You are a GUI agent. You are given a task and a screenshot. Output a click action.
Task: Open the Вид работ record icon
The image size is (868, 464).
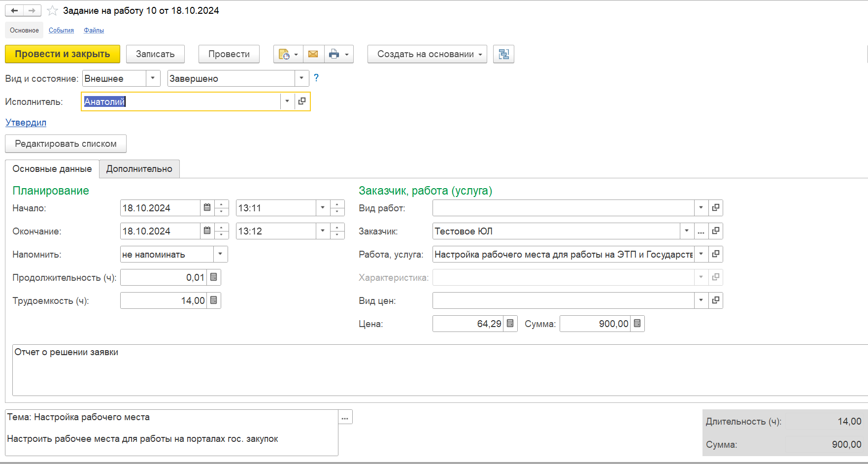(716, 208)
